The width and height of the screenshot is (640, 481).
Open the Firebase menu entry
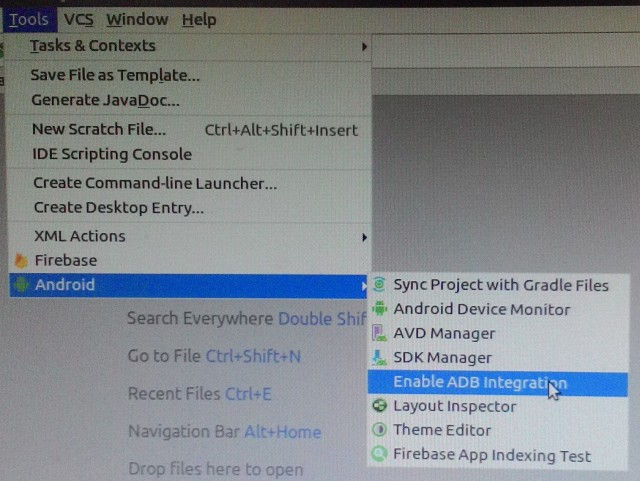click(x=189, y=261)
